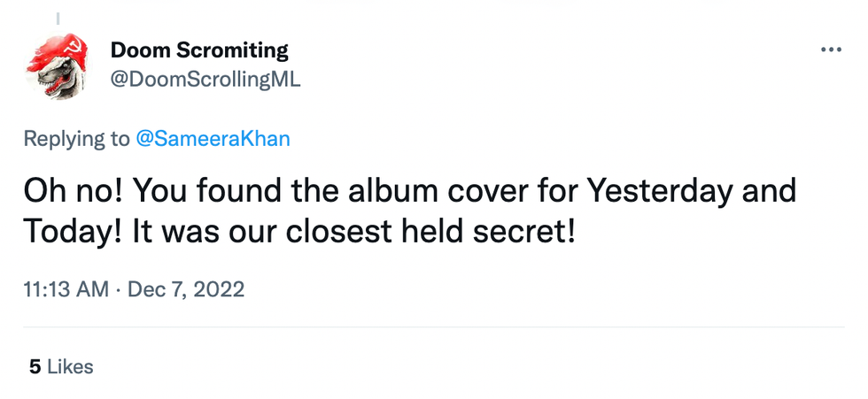Click the word "Likes" under the tweet
Image resolution: width=868 pixels, height=399 pixels.
point(70,366)
